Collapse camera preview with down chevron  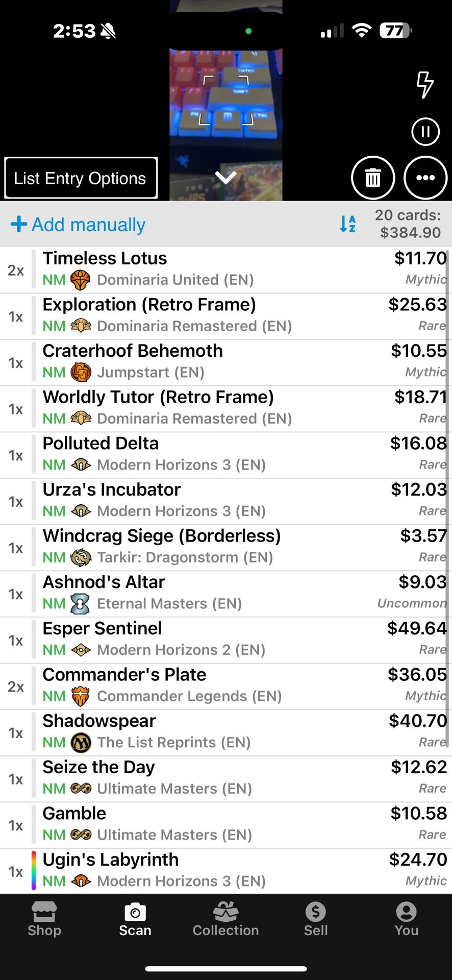[225, 178]
